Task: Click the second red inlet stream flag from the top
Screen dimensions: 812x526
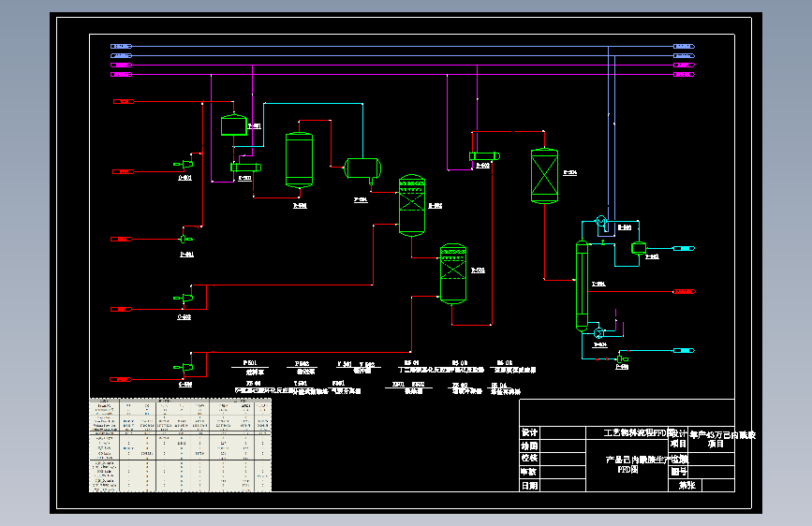Action: click(124, 171)
